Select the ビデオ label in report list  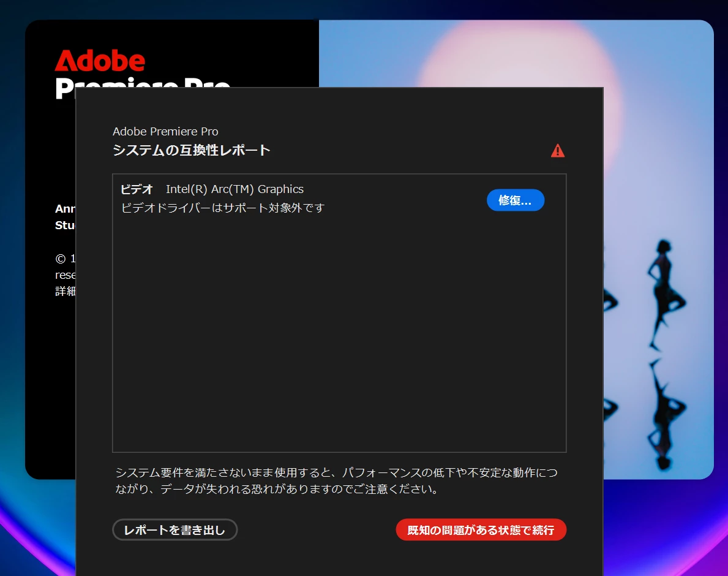pos(137,189)
